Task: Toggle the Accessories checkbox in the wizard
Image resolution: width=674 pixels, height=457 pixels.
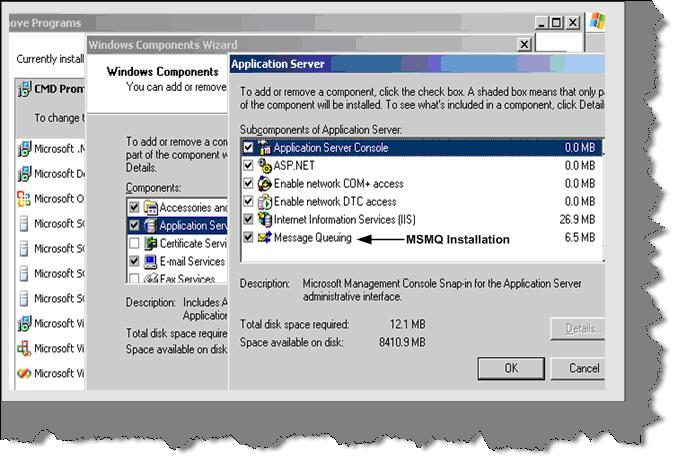Action: [134, 207]
